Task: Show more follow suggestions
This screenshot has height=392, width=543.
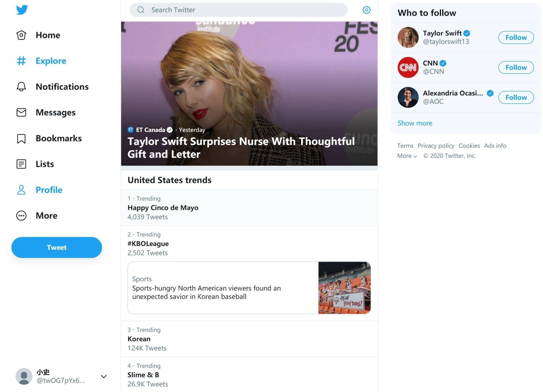Action: [415, 123]
